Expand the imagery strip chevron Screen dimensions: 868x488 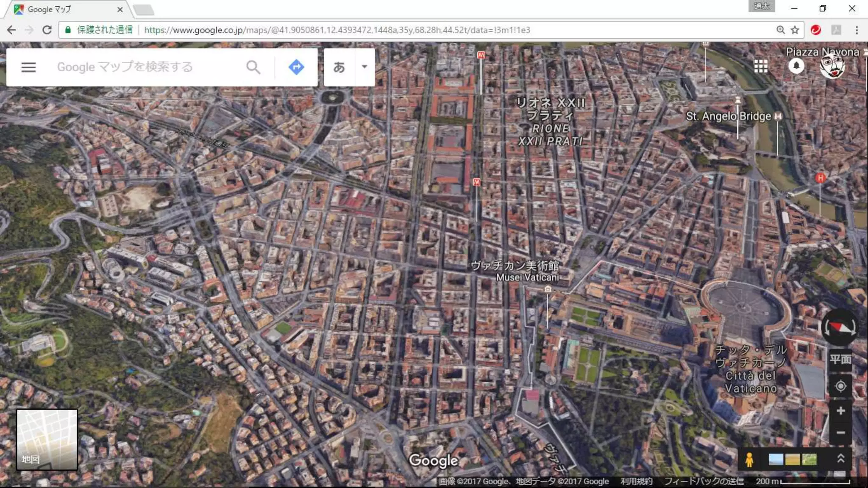[x=841, y=459]
